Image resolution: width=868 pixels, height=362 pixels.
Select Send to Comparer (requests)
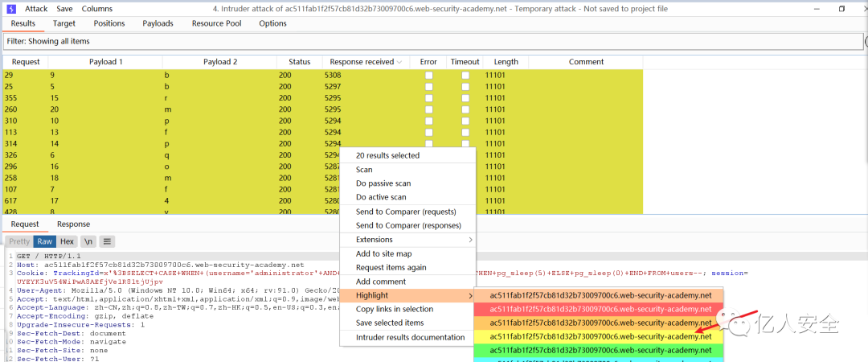[x=407, y=212]
